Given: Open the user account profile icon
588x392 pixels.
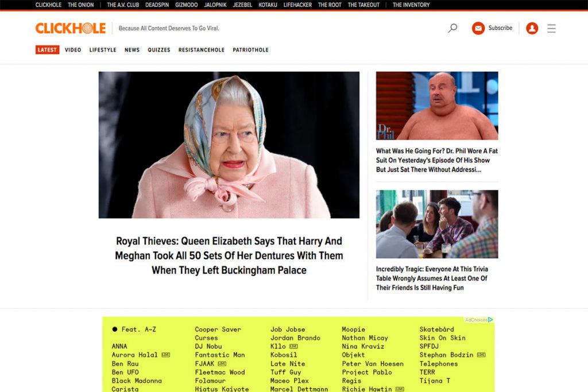Looking at the screenshot, I should [532, 28].
